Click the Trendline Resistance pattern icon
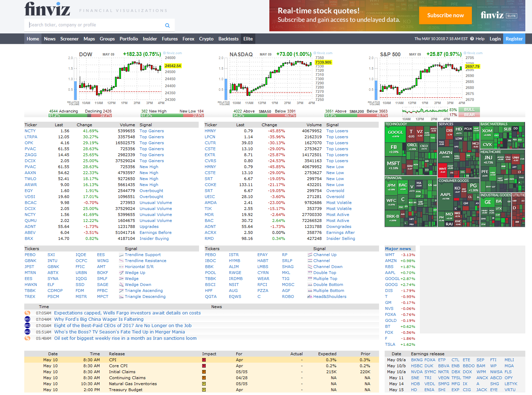 pos(121,261)
